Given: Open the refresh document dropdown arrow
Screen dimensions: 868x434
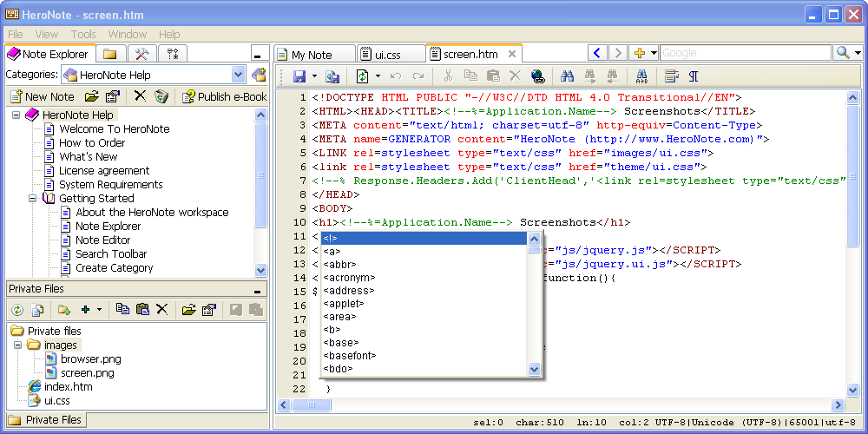Looking at the screenshot, I should pos(378,76).
